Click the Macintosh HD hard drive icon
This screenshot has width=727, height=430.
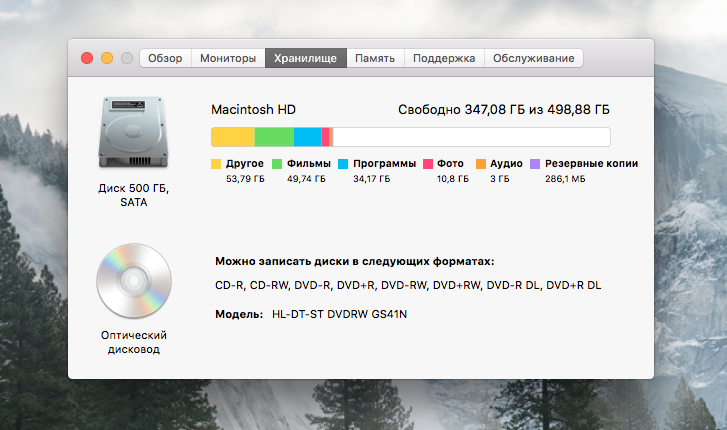[134, 132]
